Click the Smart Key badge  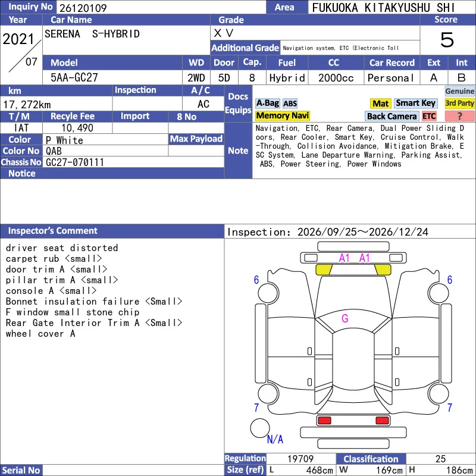coord(415,103)
